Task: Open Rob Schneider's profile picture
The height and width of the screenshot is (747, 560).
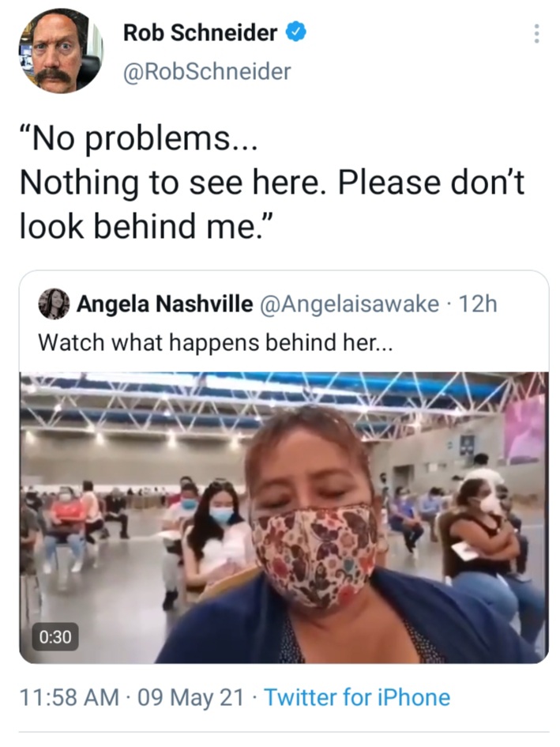Action: click(x=61, y=51)
